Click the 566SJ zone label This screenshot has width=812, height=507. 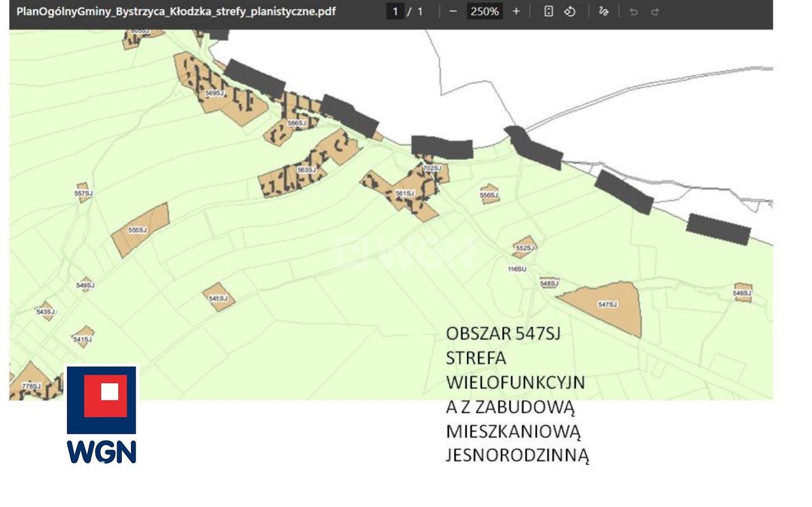(x=297, y=123)
